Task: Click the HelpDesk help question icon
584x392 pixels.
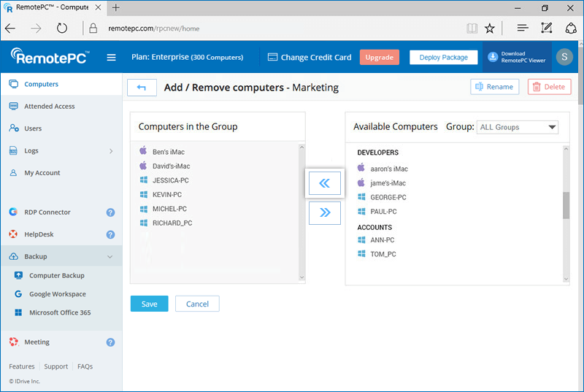Action: click(110, 234)
